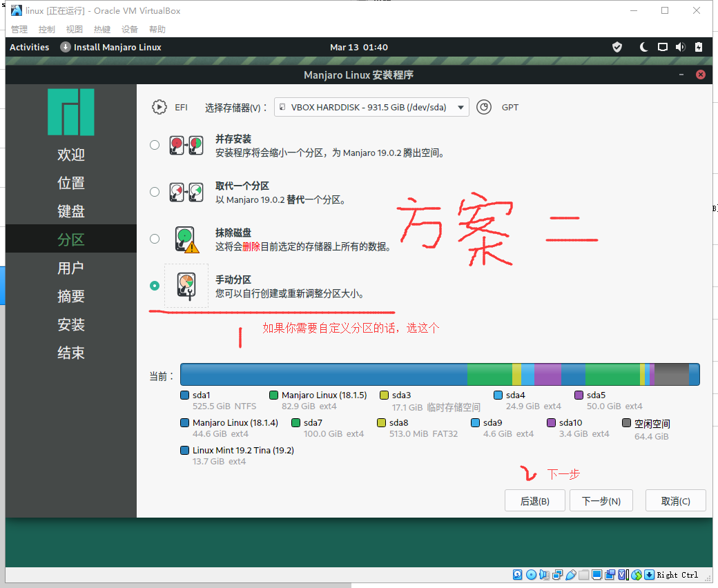
Task: Click the erase disk warning icon
Action: tap(186, 239)
